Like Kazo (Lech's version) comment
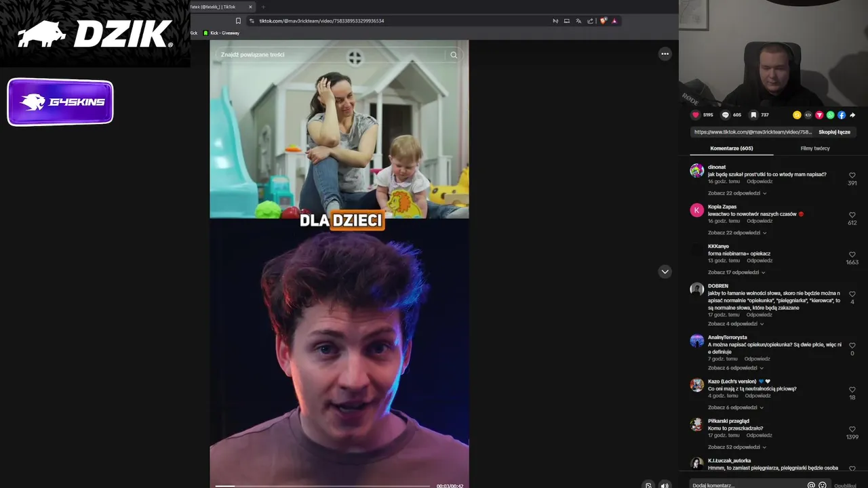The height and width of the screenshot is (488, 868). pos(852,390)
